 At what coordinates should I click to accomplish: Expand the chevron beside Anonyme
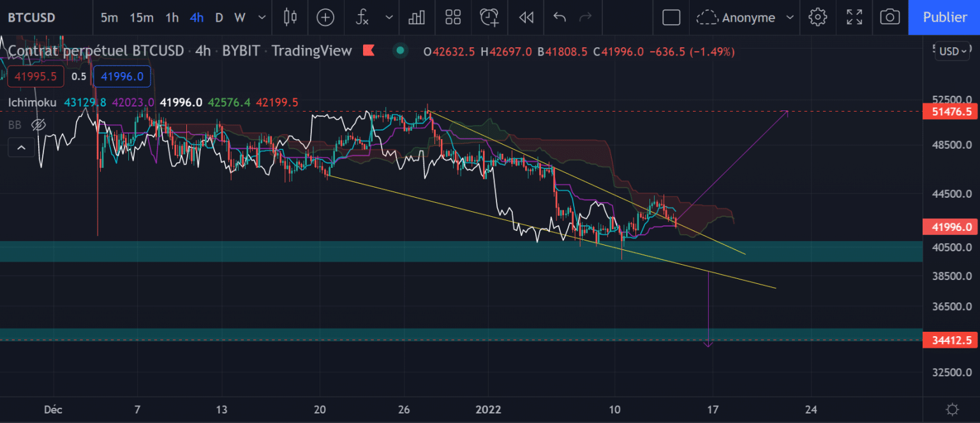[x=791, y=17]
